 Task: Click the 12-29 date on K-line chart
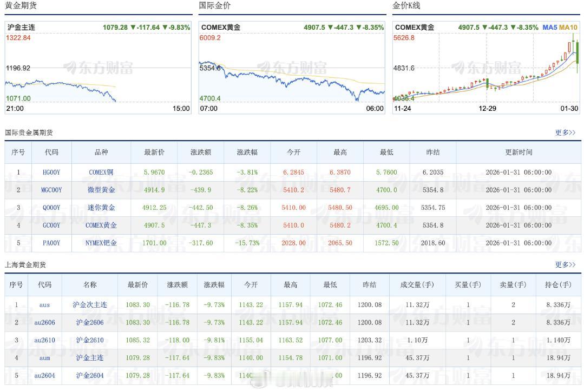[487, 108]
